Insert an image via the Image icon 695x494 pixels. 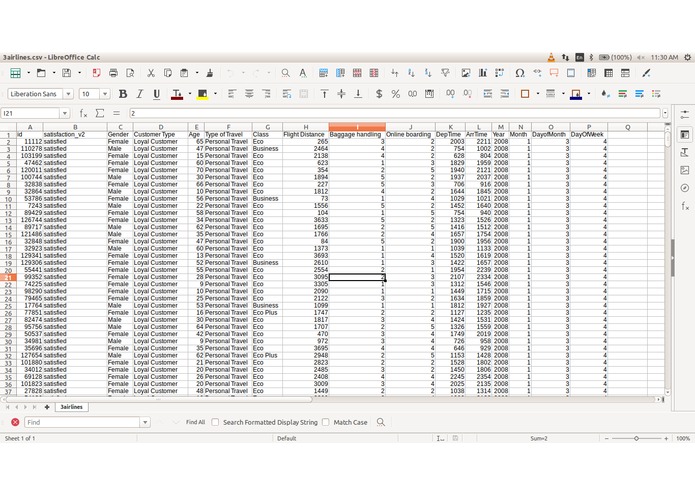pos(466,73)
